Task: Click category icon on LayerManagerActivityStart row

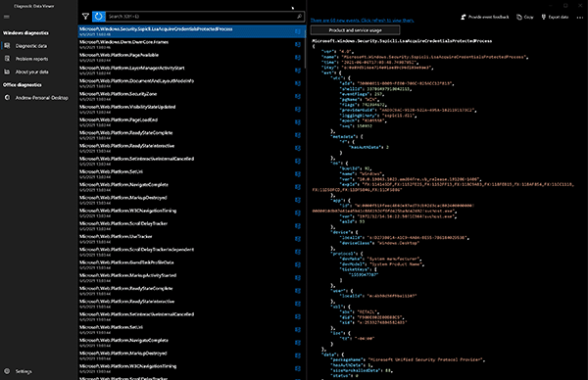Action: click(298, 71)
